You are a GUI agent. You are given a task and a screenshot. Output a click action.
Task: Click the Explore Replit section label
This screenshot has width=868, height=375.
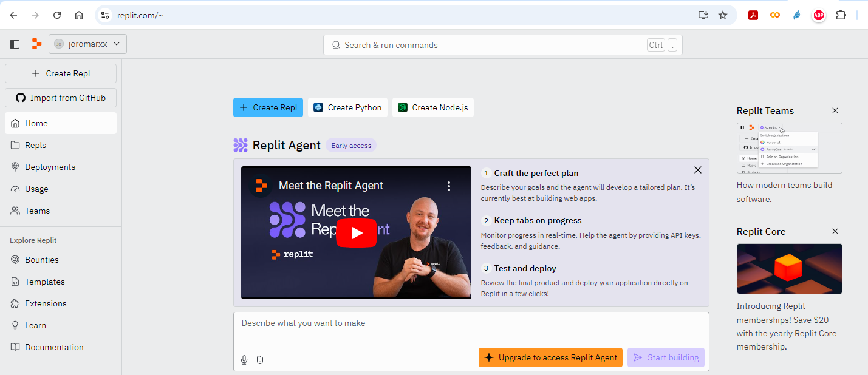point(33,240)
